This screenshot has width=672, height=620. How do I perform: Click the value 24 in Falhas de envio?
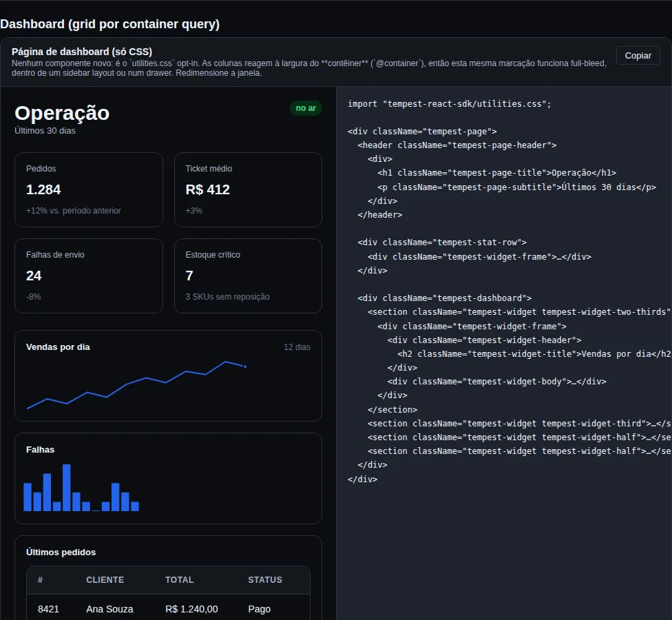pos(34,276)
